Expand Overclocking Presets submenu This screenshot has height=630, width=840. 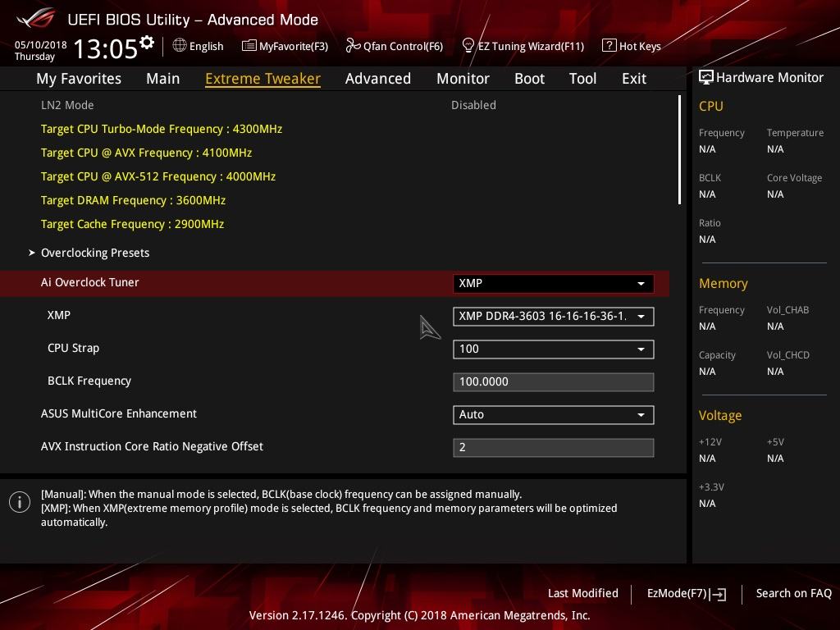(x=95, y=253)
